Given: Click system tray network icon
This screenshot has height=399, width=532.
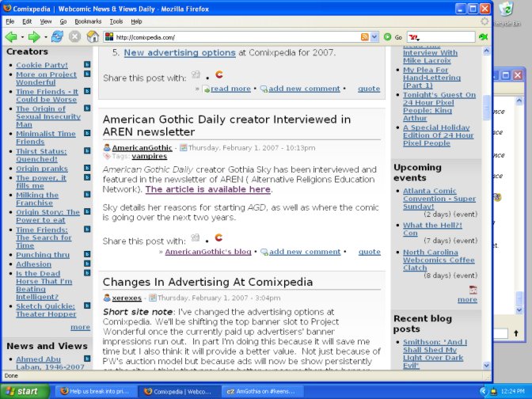Looking at the screenshot, I should point(494,391).
